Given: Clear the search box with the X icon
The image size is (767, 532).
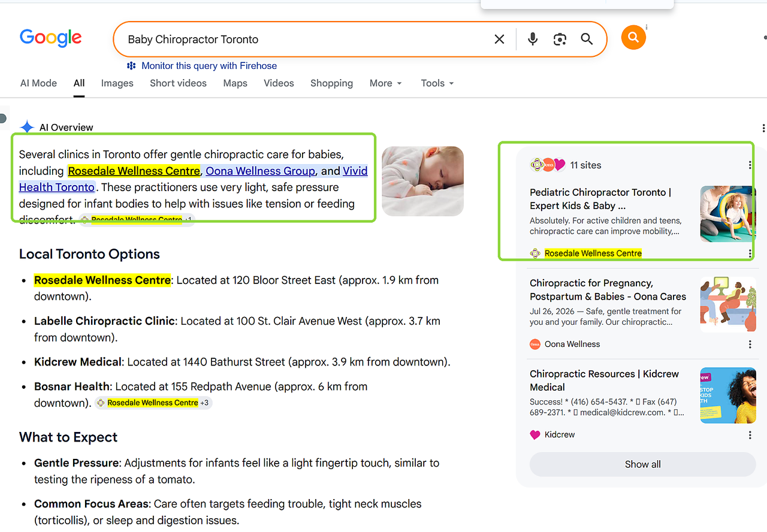Looking at the screenshot, I should (x=499, y=40).
